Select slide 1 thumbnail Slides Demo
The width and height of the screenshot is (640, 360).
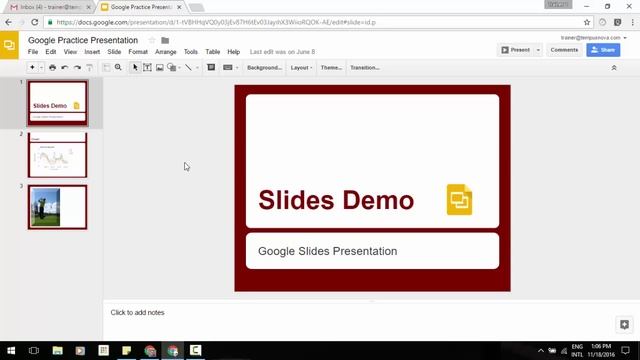[x=58, y=103]
